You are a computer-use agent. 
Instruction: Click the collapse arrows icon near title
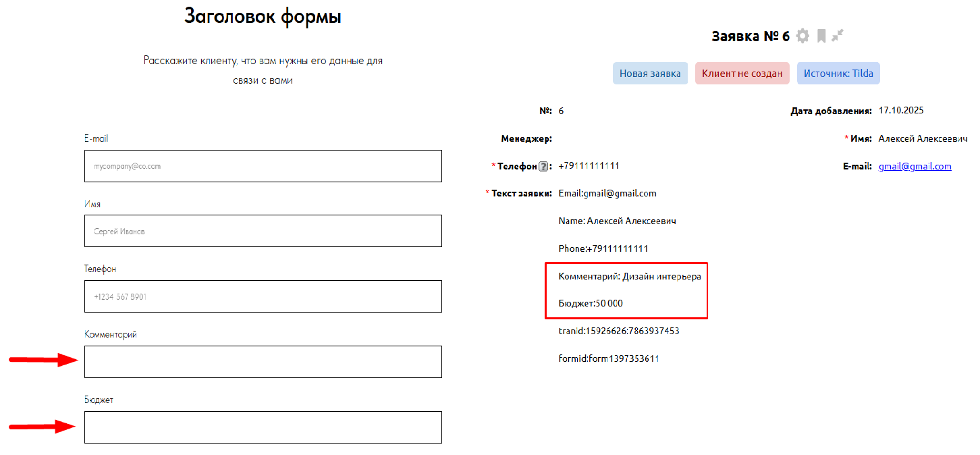pos(838,36)
